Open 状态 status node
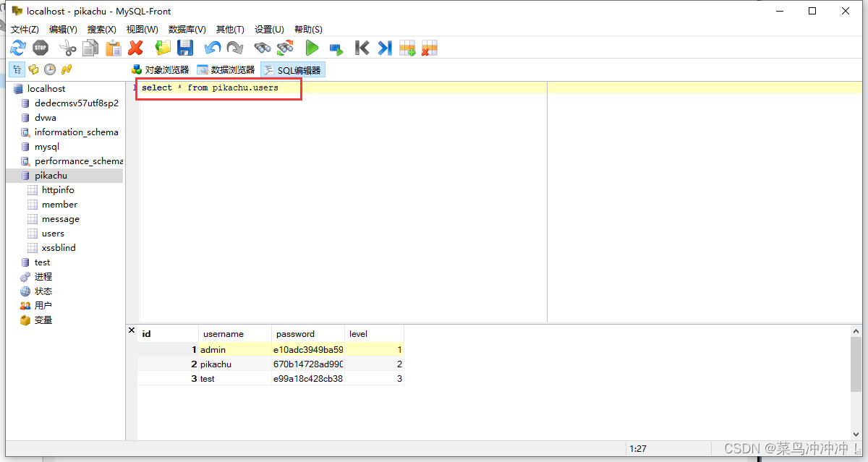 43,291
